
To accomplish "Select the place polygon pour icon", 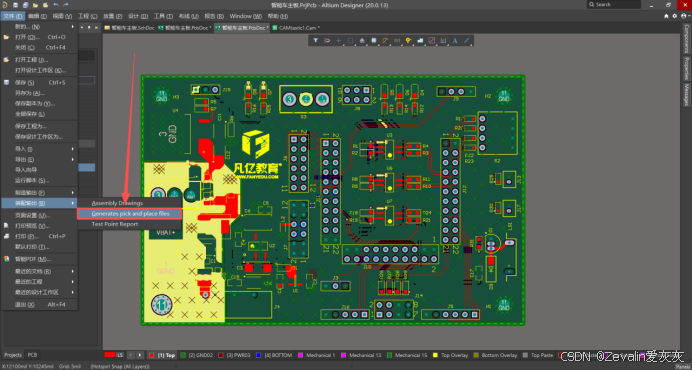I will tap(420, 41).
